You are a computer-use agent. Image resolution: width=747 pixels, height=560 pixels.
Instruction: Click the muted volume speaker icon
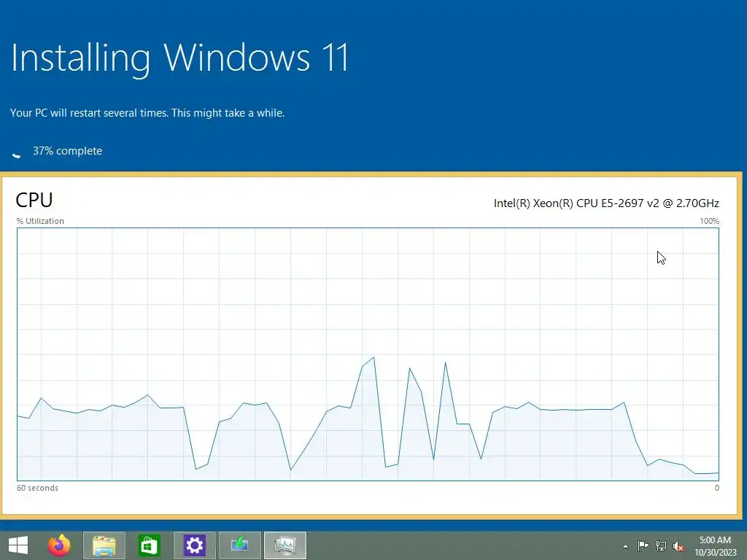pos(678,546)
